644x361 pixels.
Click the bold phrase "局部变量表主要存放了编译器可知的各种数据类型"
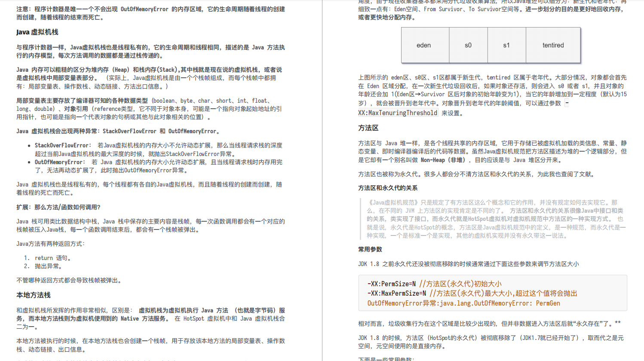[x=82, y=101]
